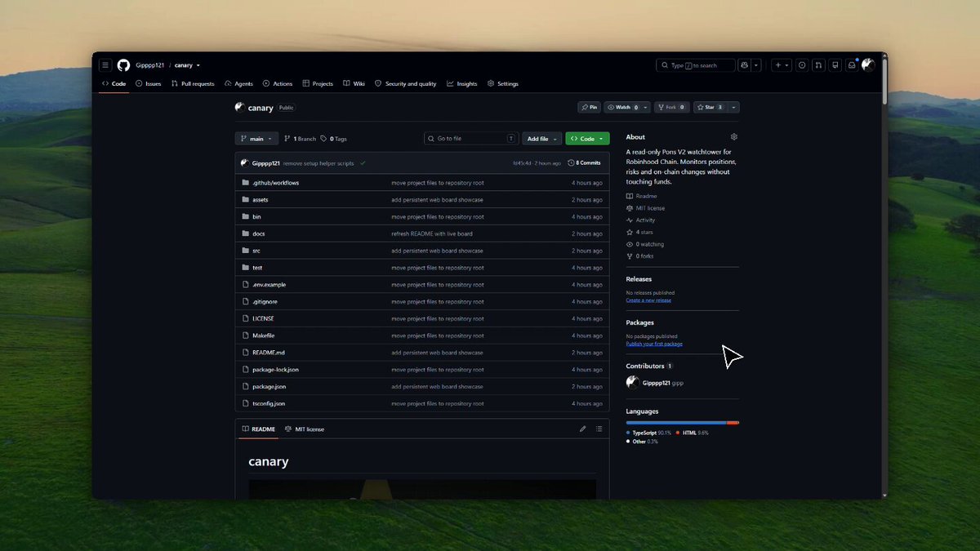Focus the Go to file search field
This screenshot has height=551, width=980.
471,139
